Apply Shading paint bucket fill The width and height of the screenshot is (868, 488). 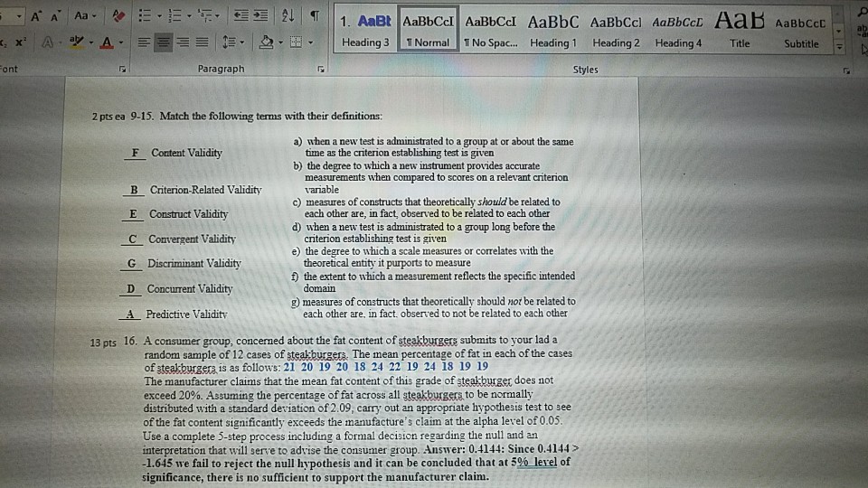tap(266, 42)
